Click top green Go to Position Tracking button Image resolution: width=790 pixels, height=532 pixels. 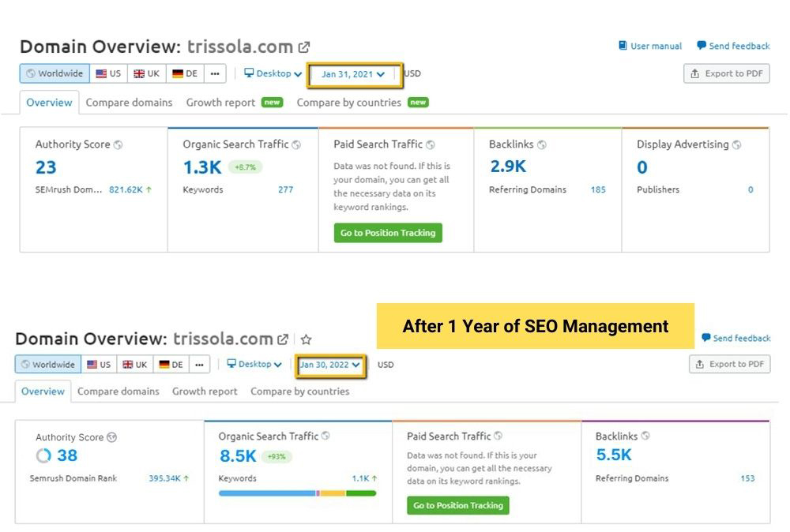[x=388, y=233]
